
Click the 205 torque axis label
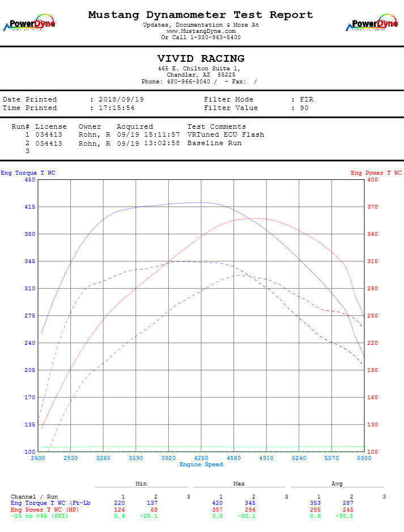click(30, 370)
